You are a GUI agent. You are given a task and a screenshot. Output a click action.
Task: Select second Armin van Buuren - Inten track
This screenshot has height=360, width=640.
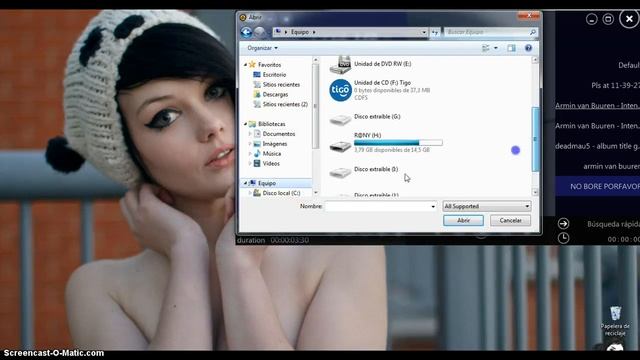tap(597, 126)
